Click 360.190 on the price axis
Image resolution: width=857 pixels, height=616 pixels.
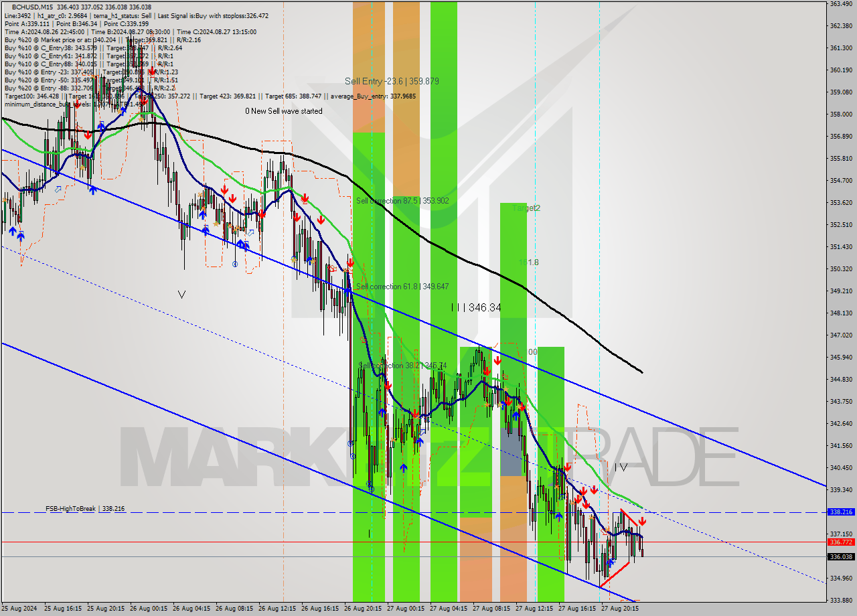[x=841, y=70]
